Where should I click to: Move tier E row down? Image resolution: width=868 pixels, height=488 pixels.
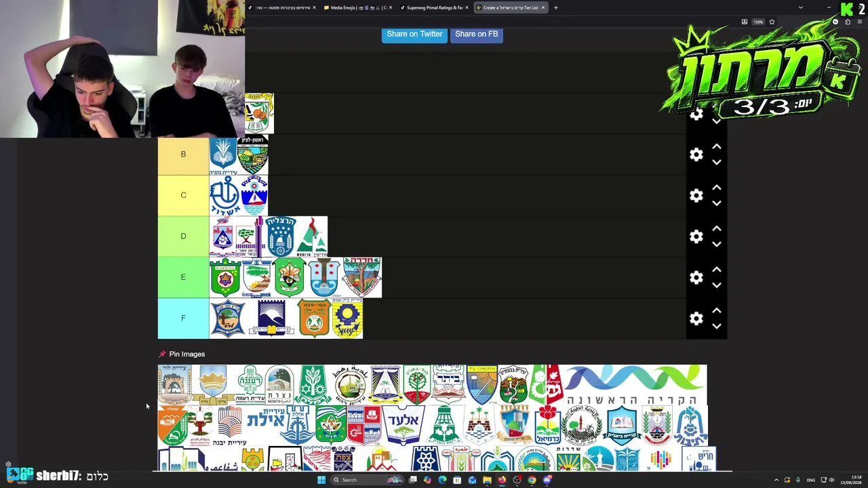717,285
